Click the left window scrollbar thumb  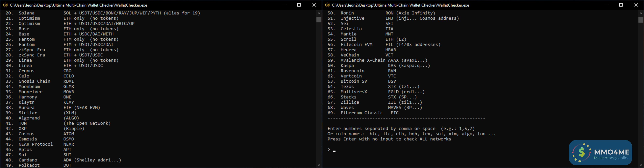(319, 19)
